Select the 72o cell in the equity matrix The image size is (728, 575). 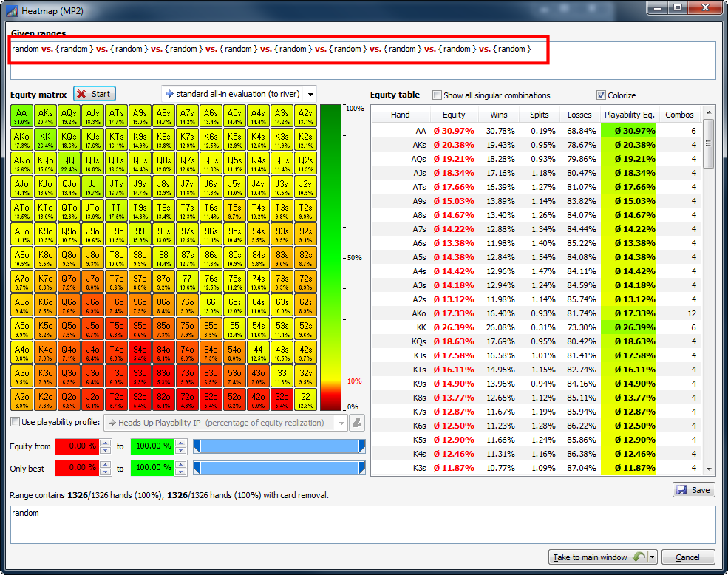187,400
